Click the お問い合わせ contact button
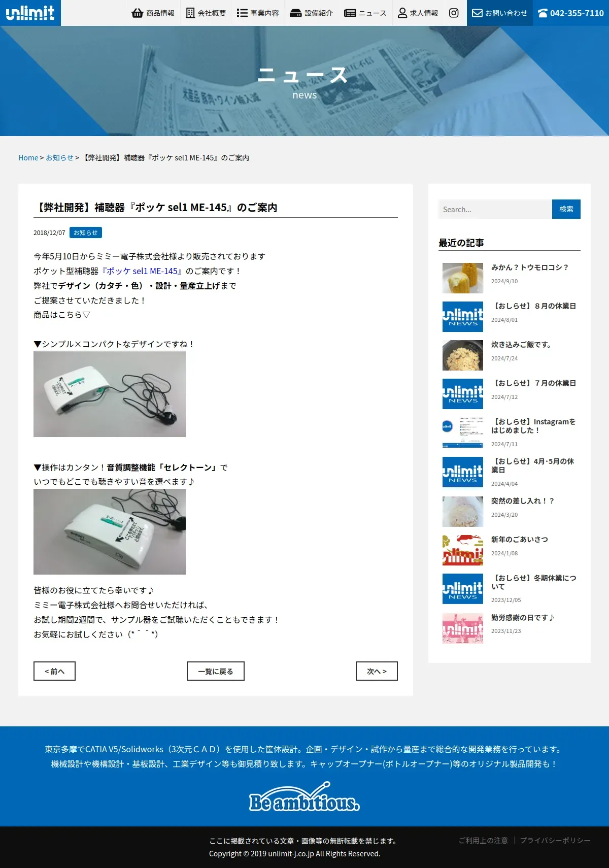This screenshot has height=868, width=609. click(x=500, y=13)
